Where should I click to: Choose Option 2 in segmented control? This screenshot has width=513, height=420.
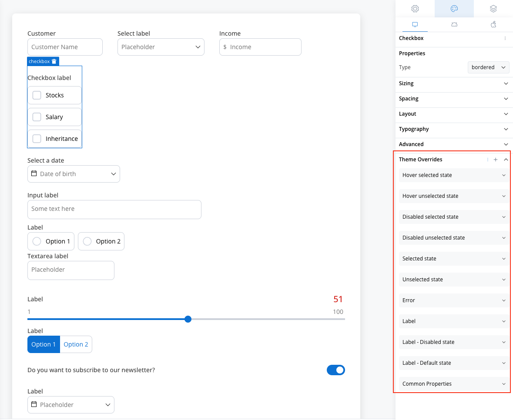coord(76,344)
